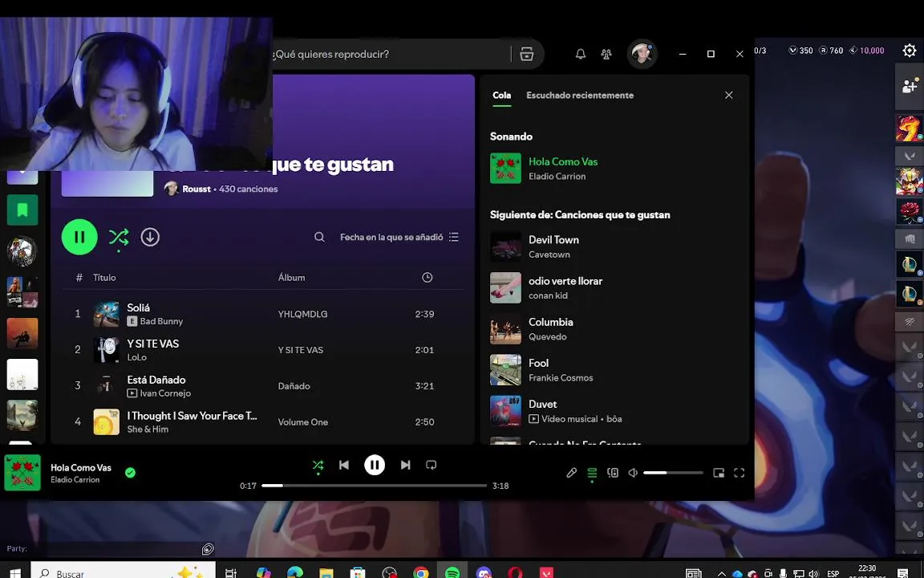This screenshot has width=924, height=578.
Task: Click the Título column header
Action: [x=104, y=277]
